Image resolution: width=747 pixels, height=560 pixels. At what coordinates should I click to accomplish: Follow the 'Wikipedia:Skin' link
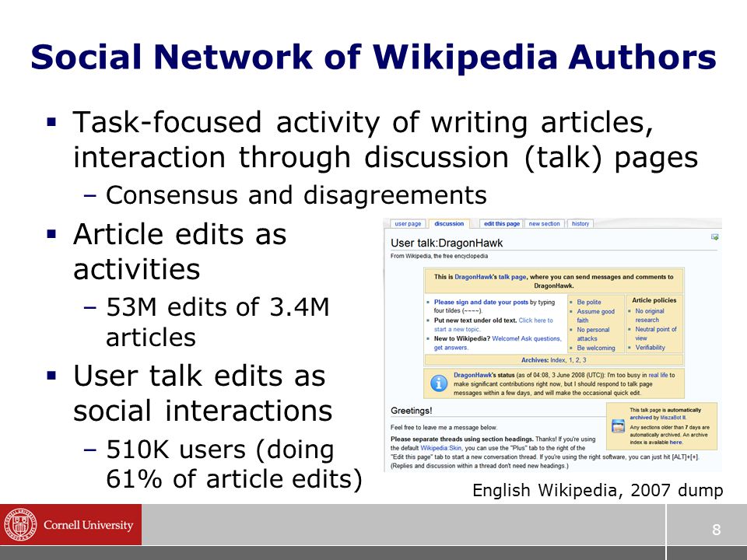[441, 448]
